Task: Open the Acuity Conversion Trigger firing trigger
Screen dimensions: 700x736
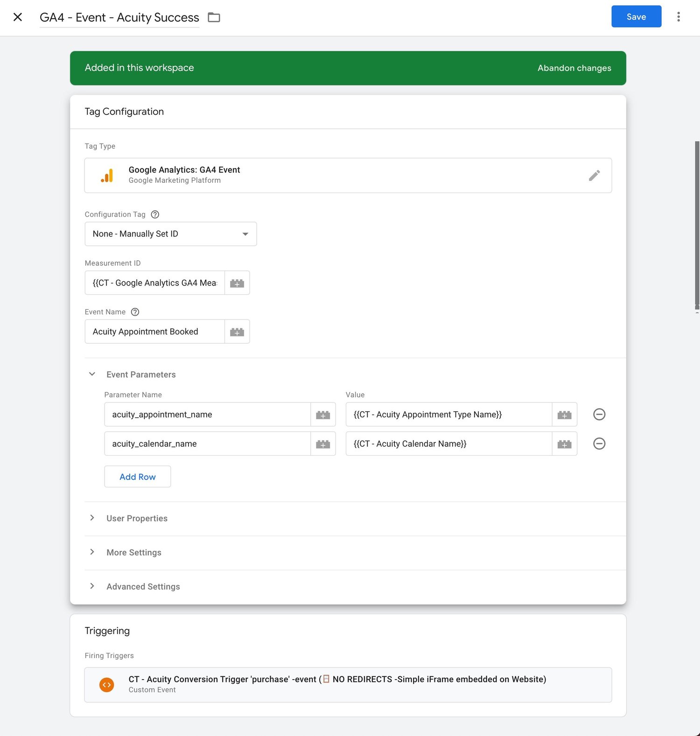Action: [348, 685]
